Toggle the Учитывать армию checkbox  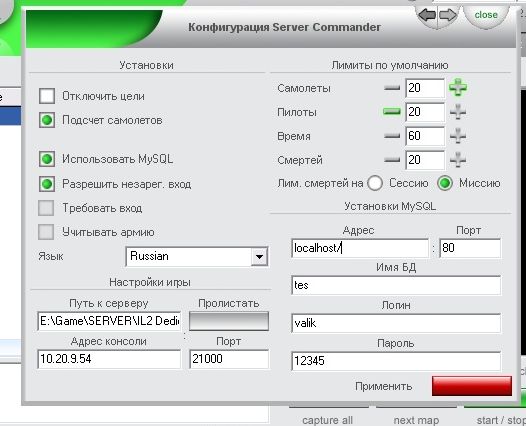(46, 232)
